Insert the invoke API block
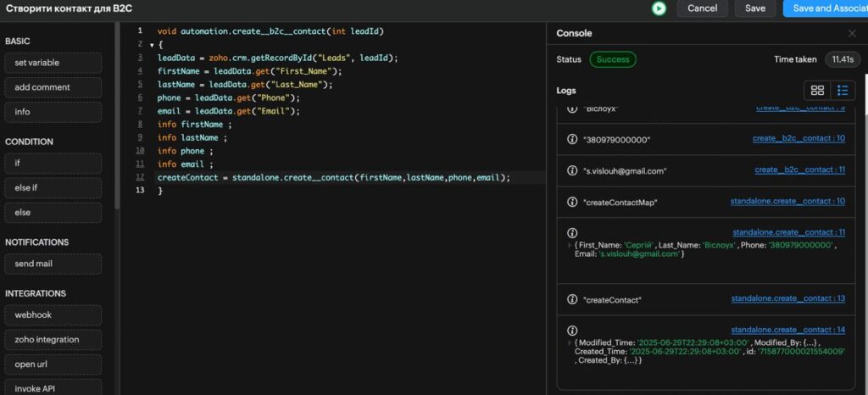 click(x=53, y=388)
